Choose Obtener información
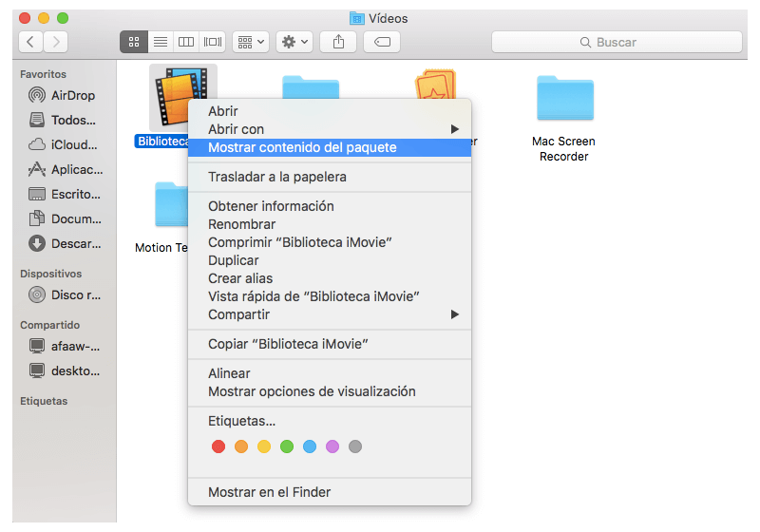Image resolution: width=760 pixels, height=532 pixels. click(x=330, y=206)
